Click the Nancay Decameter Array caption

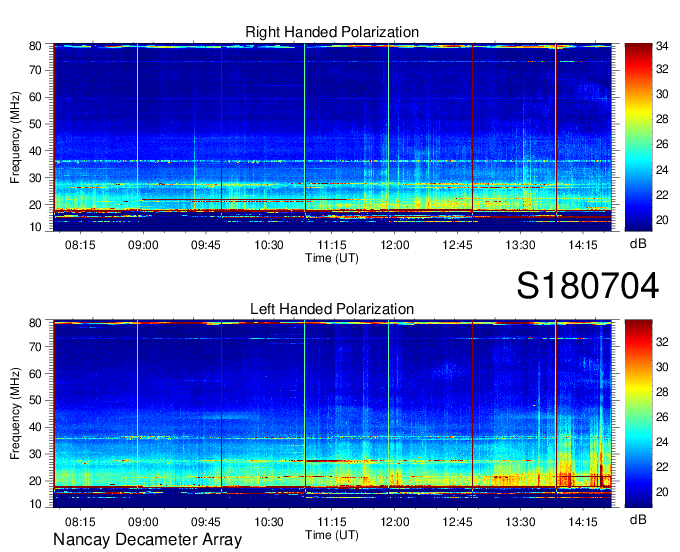147,540
